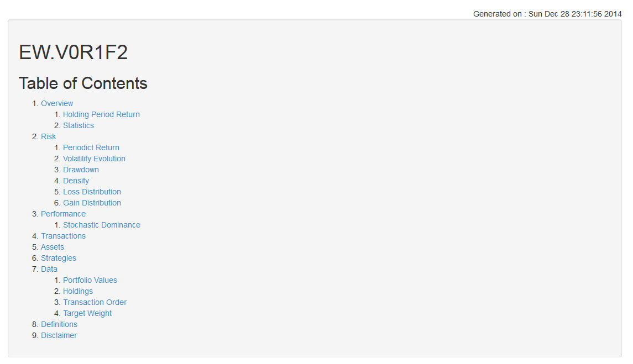The width and height of the screenshot is (633, 364).
Task: Go to the Strategies section
Action: pyautogui.click(x=59, y=258)
